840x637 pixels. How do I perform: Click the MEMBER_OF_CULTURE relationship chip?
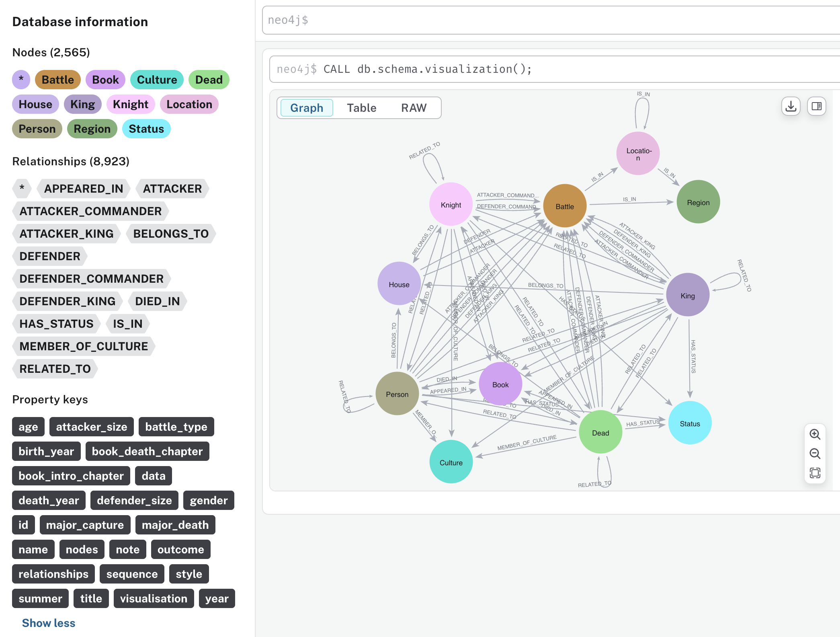point(84,346)
